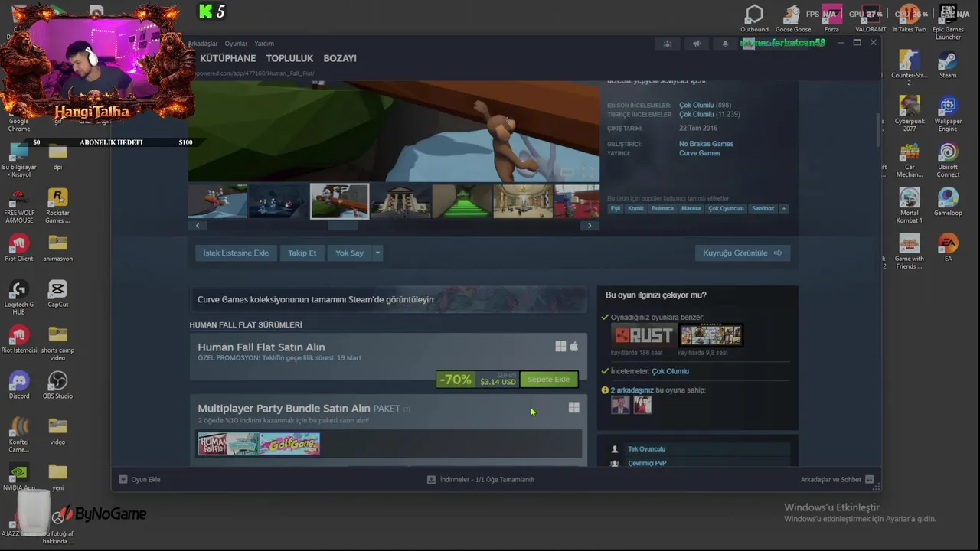This screenshot has width=980, height=551.
Task: Click the Sandbox tag
Action: click(x=763, y=208)
